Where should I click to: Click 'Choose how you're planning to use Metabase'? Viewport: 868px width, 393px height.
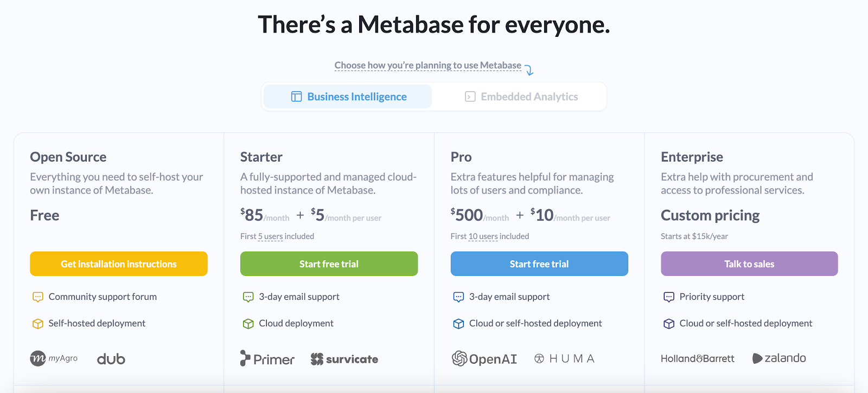pos(428,66)
